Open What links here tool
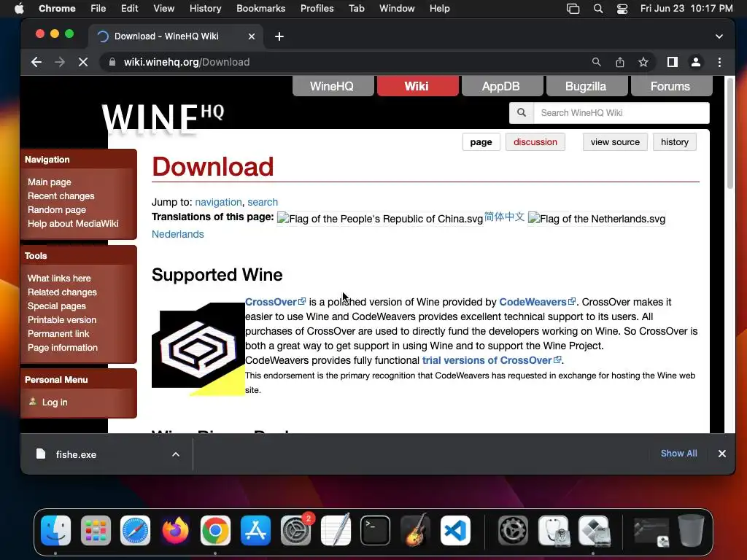 click(x=59, y=278)
